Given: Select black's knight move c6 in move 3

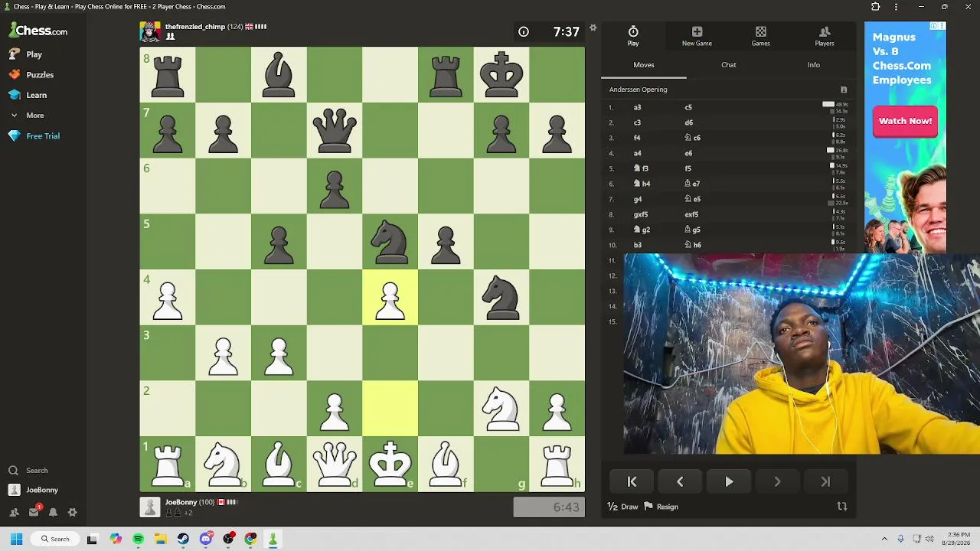Looking at the screenshot, I should click(x=693, y=138).
